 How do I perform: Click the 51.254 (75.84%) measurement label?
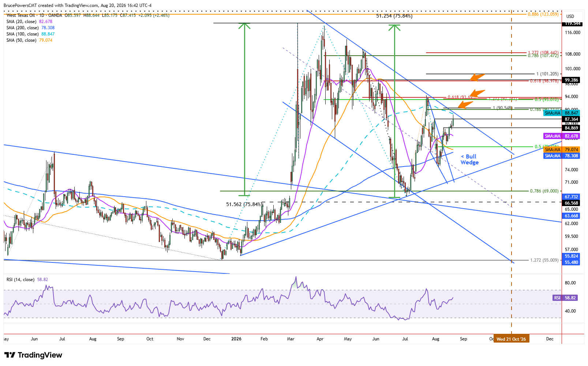tap(394, 16)
